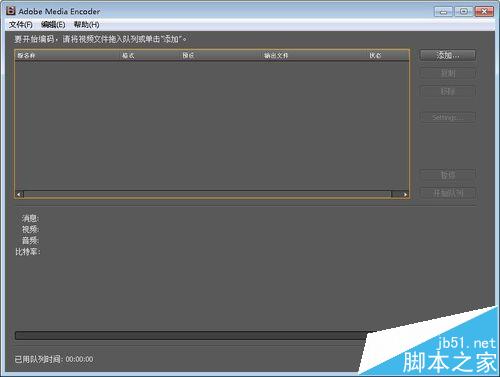The image size is (500, 377).
Task: Open the 帮助(H) menu
Action: (86, 25)
